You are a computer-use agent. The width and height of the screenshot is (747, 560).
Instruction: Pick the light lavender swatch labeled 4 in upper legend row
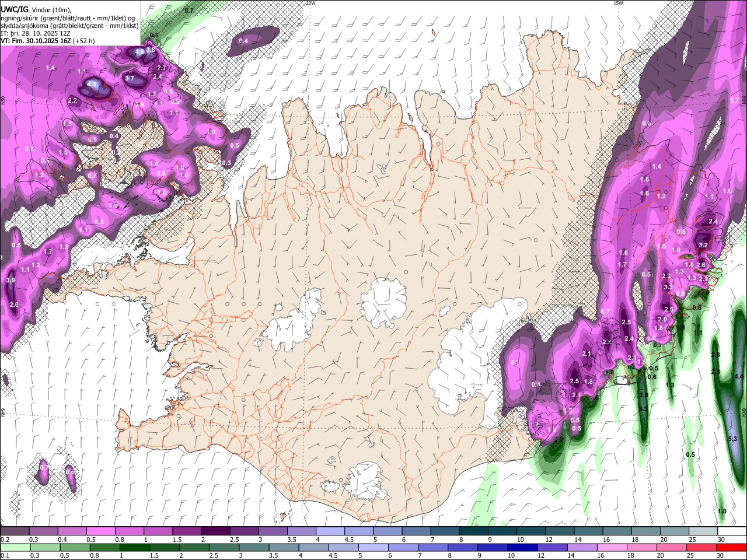click(x=330, y=531)
